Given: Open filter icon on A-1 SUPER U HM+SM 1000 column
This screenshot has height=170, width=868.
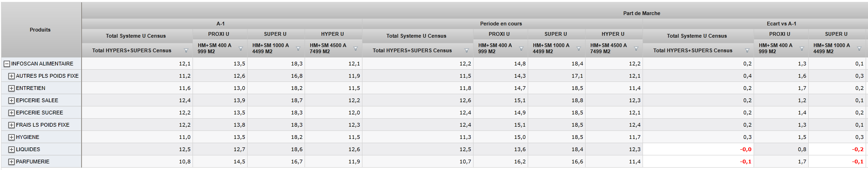Looking at the screenshot, I should (298, 49).
